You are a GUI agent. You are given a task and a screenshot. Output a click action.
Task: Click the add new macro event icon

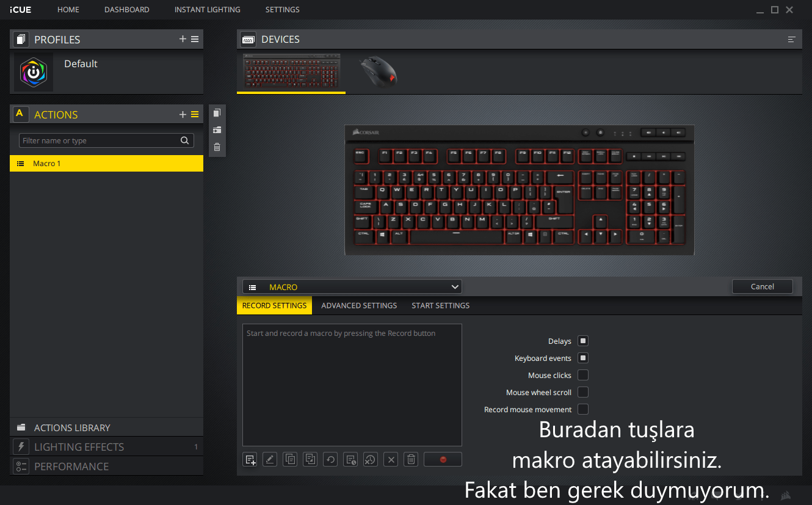pos(250,460)
